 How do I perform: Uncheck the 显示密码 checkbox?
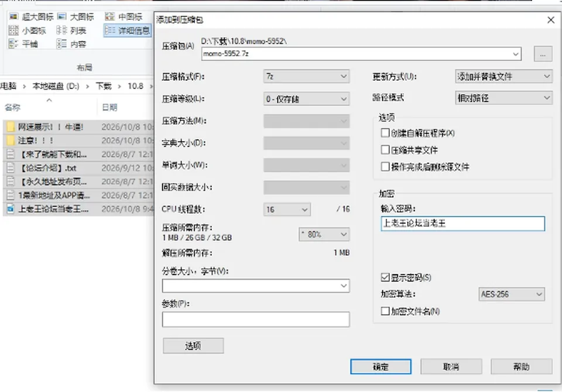pos(385,277)
